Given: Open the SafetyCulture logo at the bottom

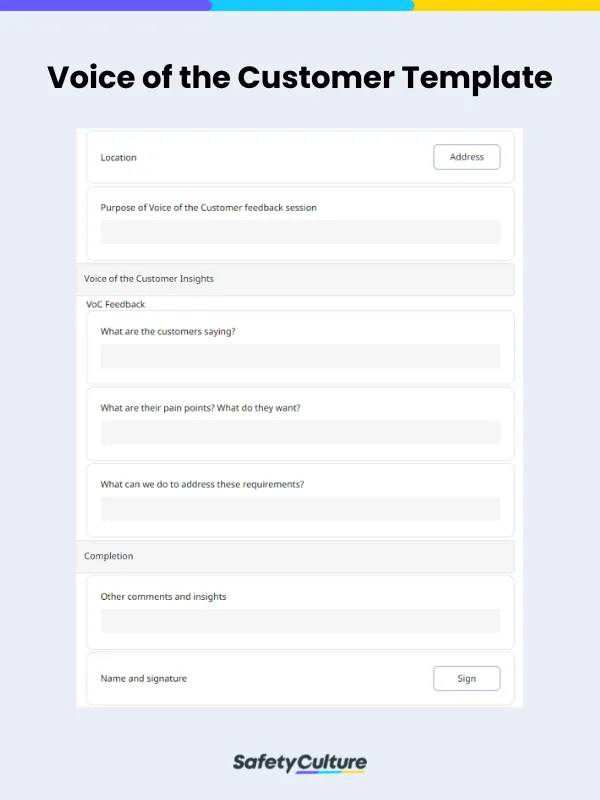Looking at the screenshot, I should point(300,762).
